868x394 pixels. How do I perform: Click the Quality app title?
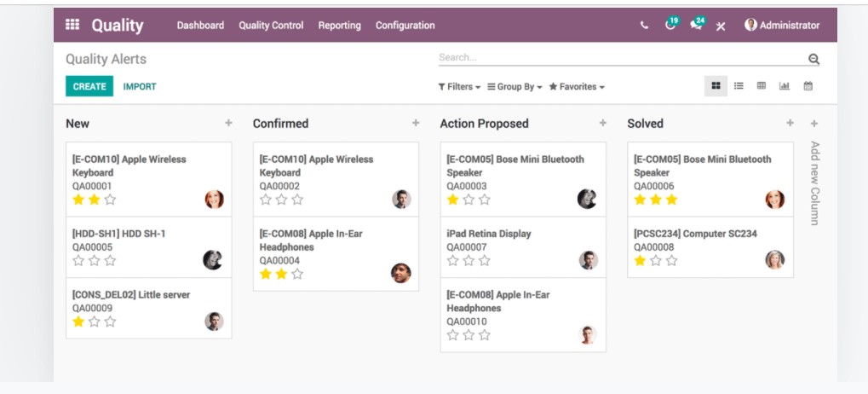[118, 25]
